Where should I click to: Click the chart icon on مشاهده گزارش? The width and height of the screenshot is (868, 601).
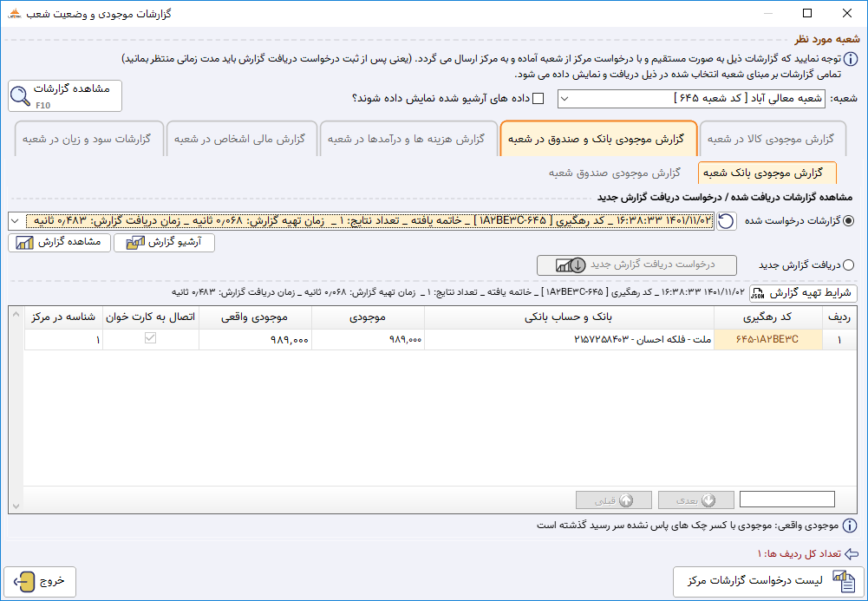(25, 243)
